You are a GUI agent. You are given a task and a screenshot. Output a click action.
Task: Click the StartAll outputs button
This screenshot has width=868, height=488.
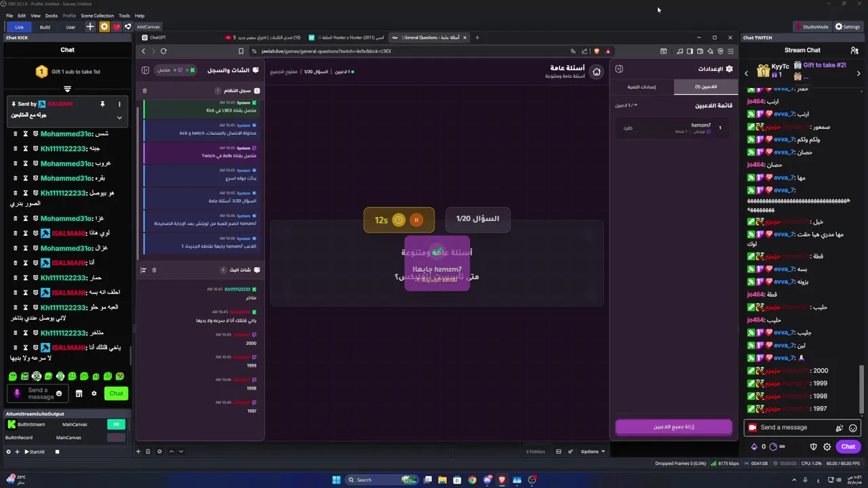coord(35,451)
